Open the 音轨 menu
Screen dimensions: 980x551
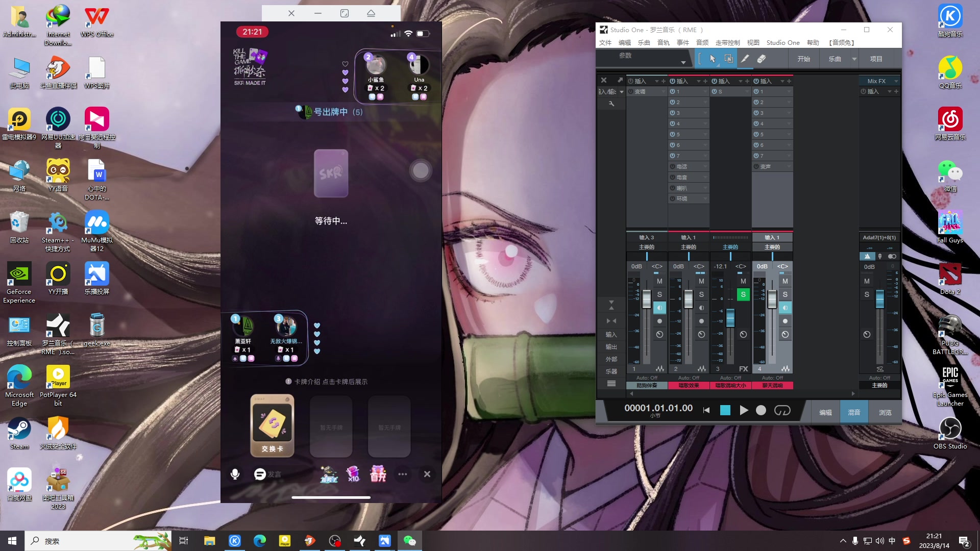pos(664,43)
